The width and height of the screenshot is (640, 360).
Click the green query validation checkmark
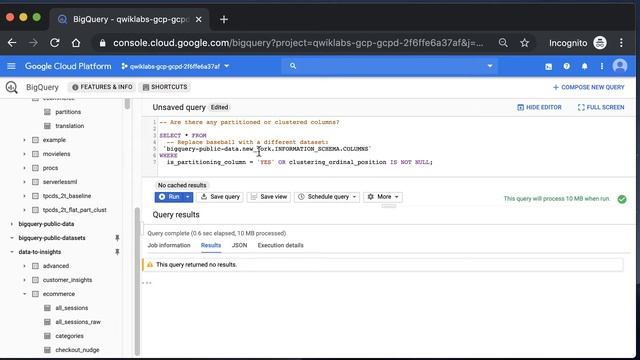coord(622,199)
